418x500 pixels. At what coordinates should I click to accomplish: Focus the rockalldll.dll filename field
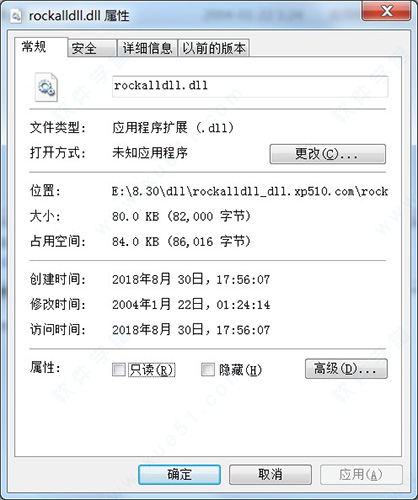pyautogui.click(x=250, y=86)
